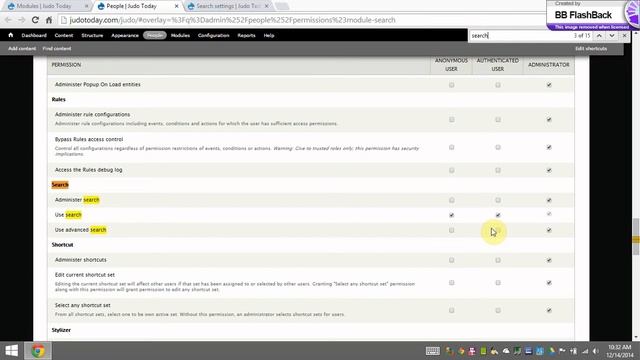This screenshot has height=360, width=640.
Task: Toggle Administer Popup On Load entities for administrator
Action: click(549, 85)
